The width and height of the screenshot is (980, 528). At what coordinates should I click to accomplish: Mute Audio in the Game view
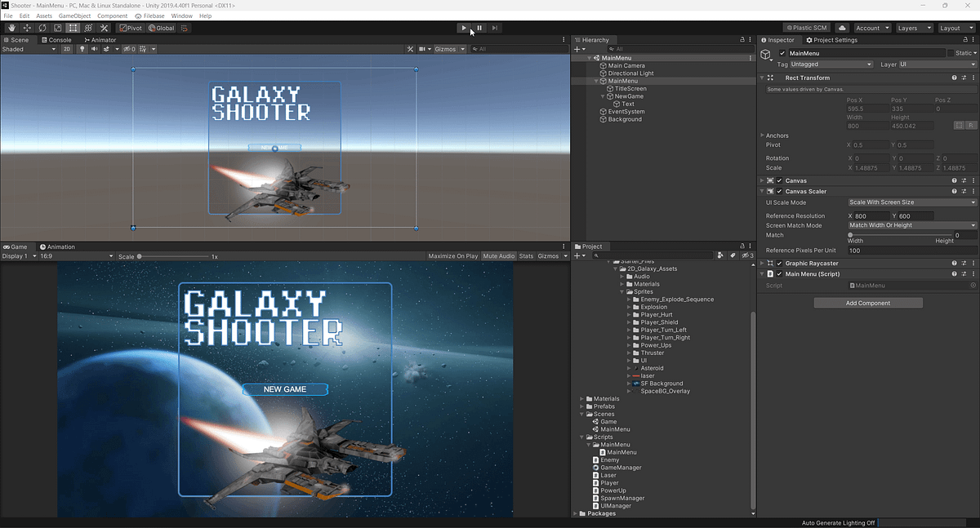(499, 255)
